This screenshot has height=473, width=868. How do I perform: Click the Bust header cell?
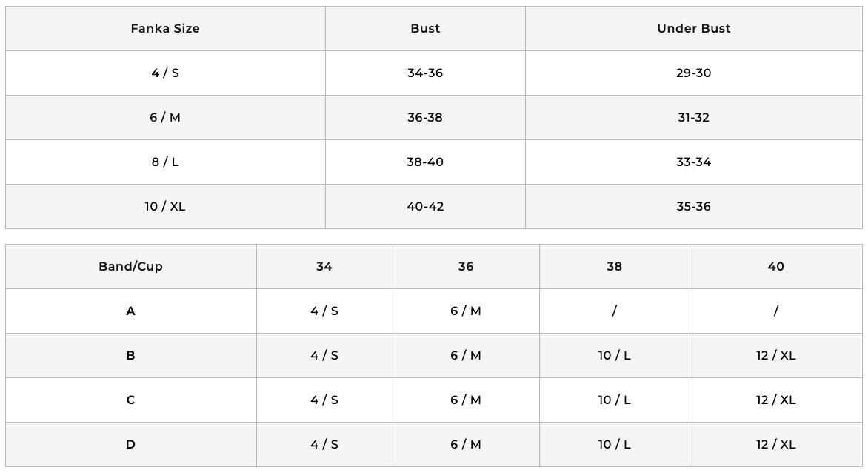(x=425, y=29)
